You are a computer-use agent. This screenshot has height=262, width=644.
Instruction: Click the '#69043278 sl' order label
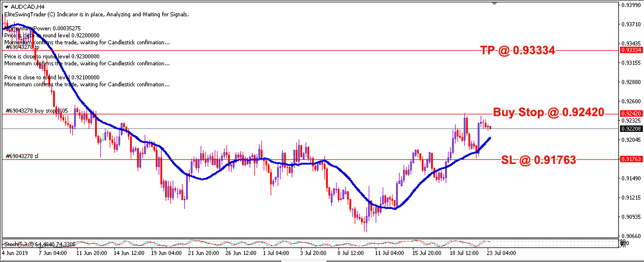click(22, 156)
